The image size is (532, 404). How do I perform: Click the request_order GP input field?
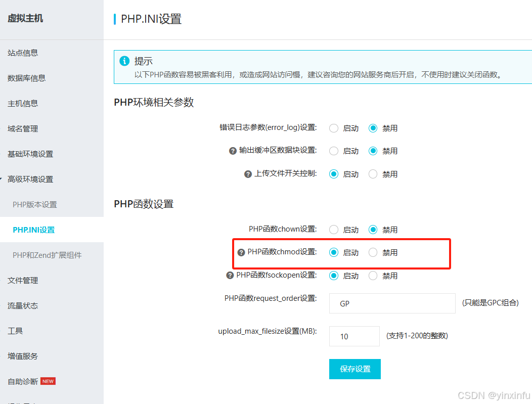(392, 303)
